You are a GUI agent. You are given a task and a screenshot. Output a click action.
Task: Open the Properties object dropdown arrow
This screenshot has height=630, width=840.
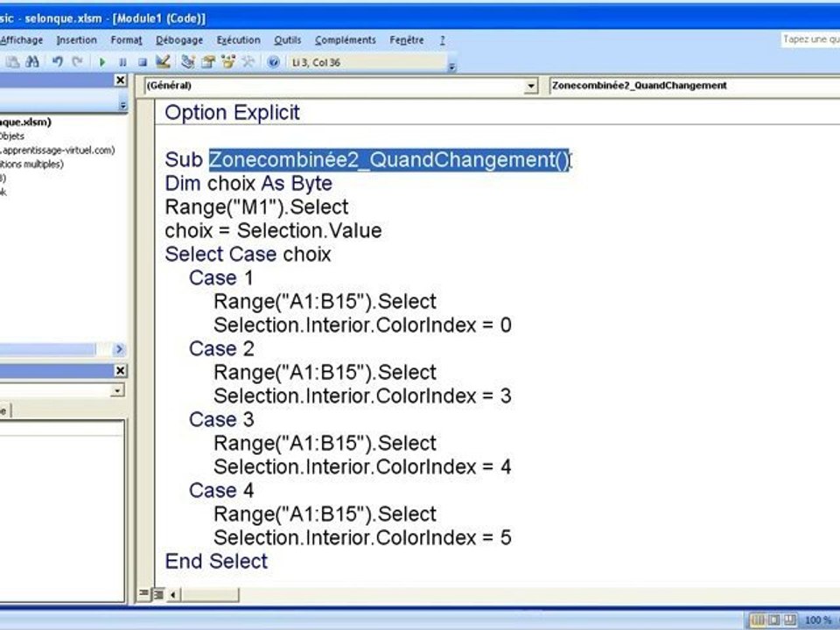pyautogui.click(x=117, y=390)
